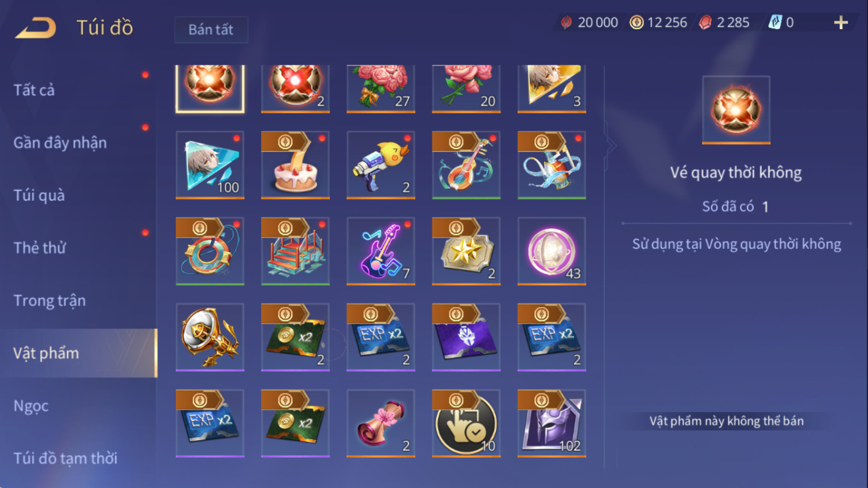Select the duck water gun item
This screenshot has height=488, width=868.
[381, 165]
